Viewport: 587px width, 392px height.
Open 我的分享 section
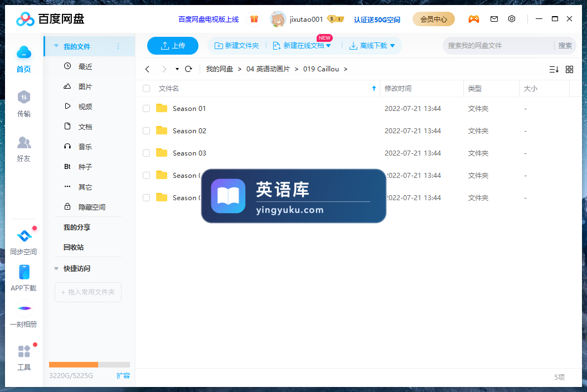click(77, 228)
